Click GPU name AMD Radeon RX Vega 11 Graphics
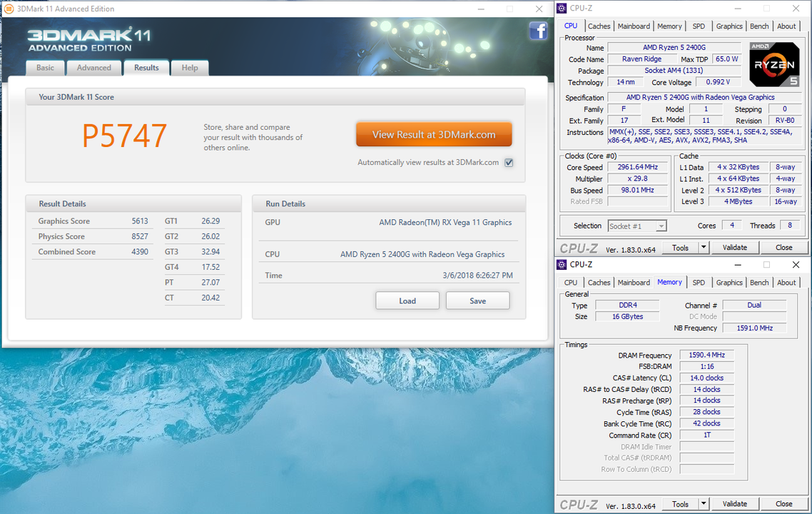This screenshot has height=514, width=812. (445, 222)
